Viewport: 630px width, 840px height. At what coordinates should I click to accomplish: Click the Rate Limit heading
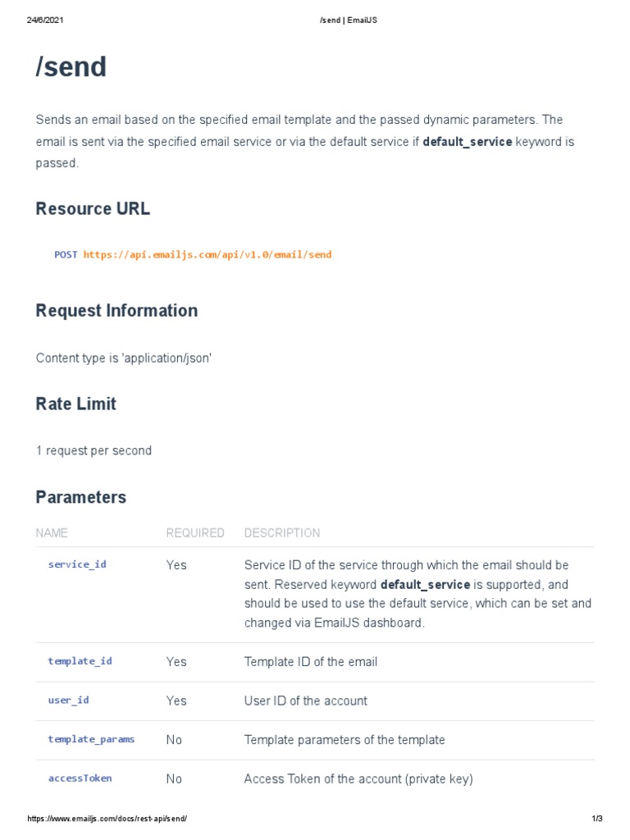76,404
